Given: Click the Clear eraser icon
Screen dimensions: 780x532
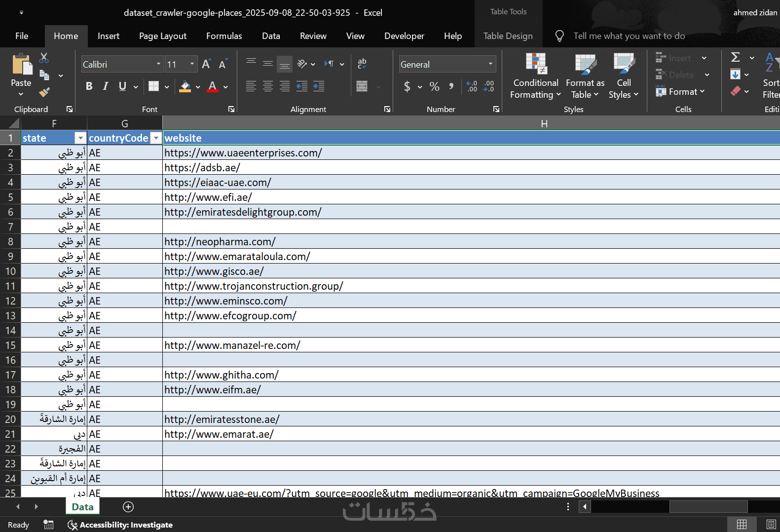Looking at the screenshot, I should [x=735, y=91].
